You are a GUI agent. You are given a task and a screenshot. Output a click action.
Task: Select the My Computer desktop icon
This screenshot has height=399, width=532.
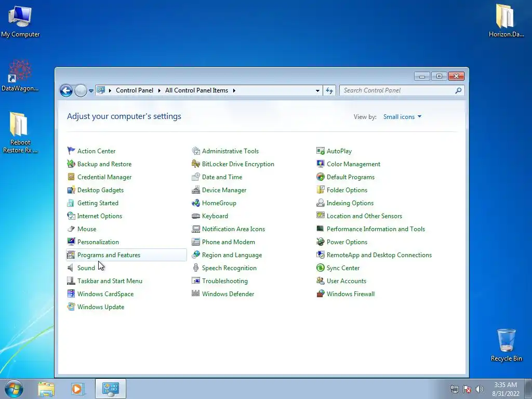click(20, 21)
